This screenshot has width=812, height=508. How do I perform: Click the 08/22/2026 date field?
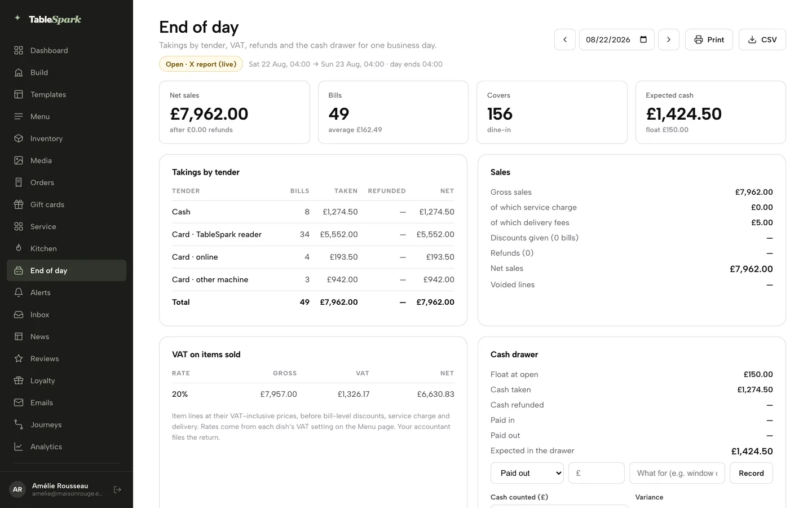coord(617,40)
